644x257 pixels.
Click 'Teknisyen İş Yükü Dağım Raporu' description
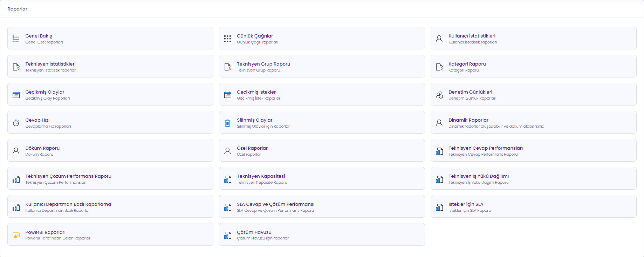click(x=479, y=182)
